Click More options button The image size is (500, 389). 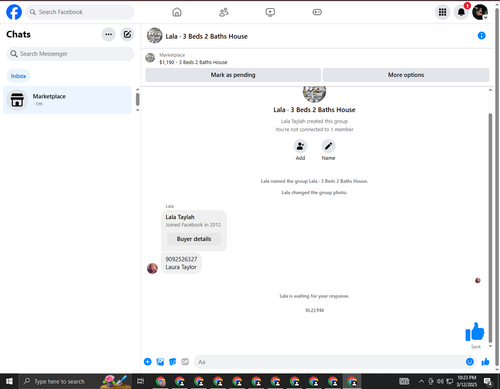click(406, 75)
